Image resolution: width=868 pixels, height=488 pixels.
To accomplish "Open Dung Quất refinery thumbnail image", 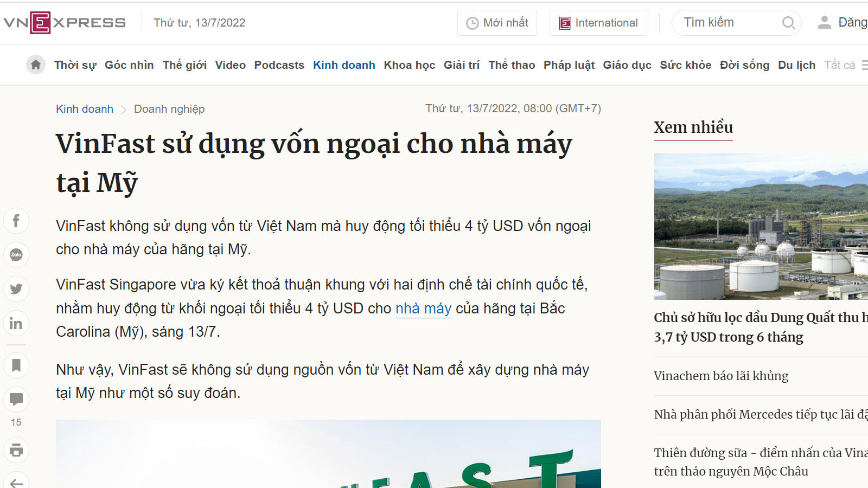I will [x=761, y=227].
